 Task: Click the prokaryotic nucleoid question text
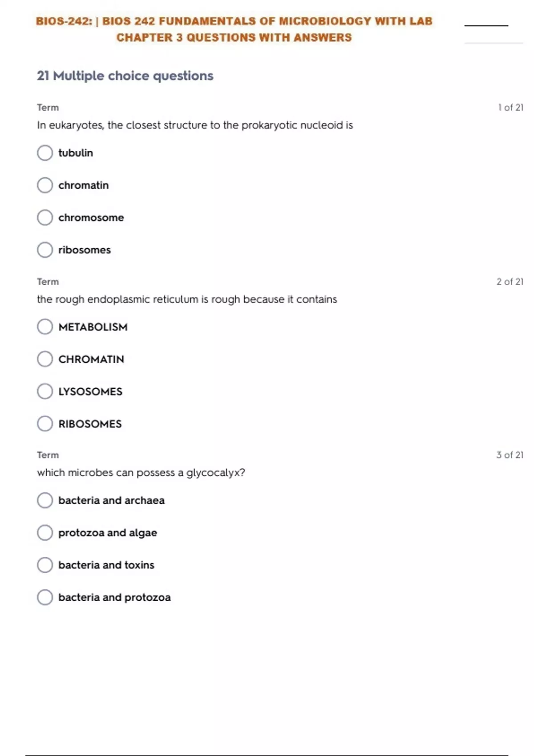click(195, 125)
